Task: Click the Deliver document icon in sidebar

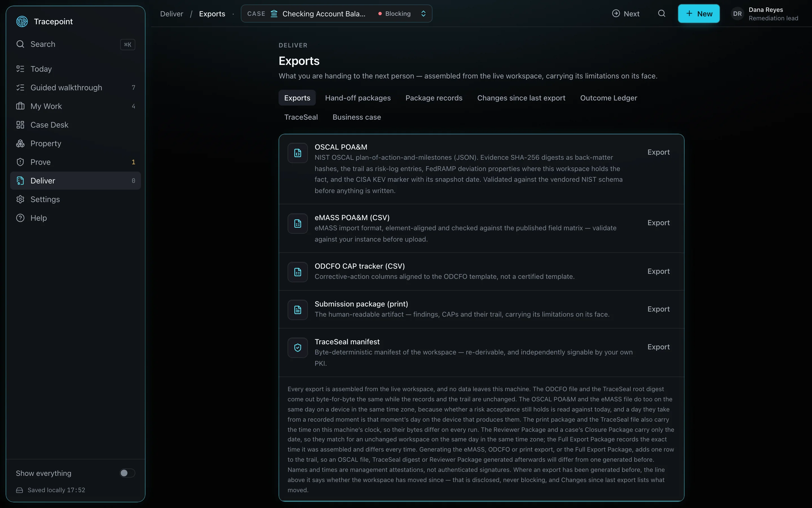Action: tap(20, 181)
